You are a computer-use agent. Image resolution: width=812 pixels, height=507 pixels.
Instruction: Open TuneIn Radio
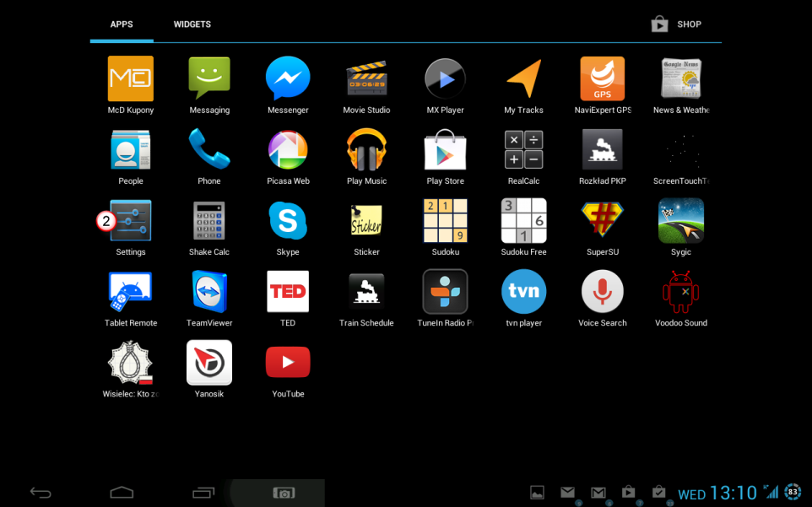pos(446,291)
